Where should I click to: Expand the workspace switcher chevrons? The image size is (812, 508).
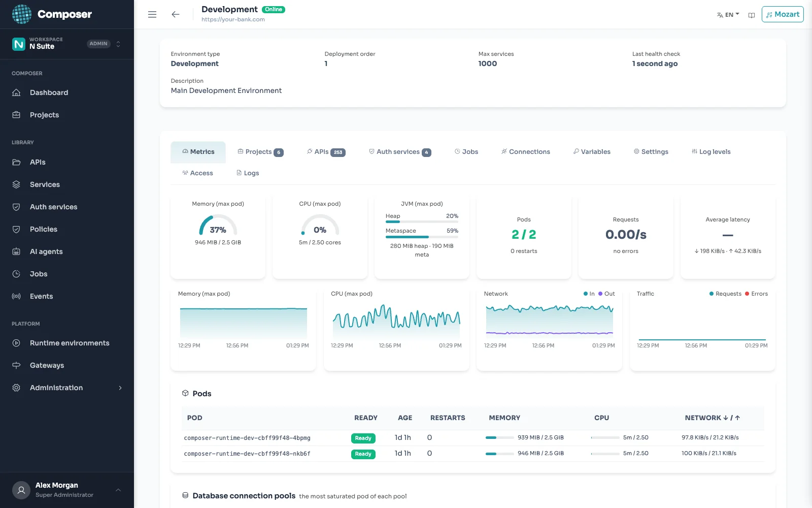tap(118, 44)
